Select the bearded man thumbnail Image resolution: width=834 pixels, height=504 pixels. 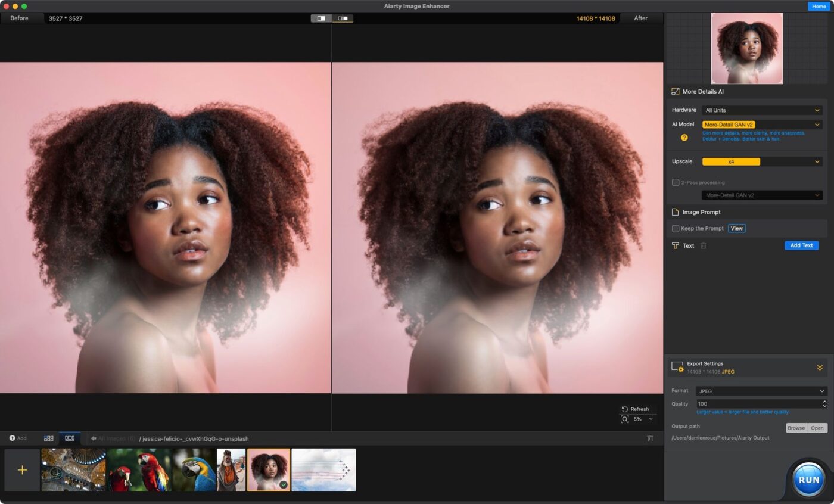(231, 470)
